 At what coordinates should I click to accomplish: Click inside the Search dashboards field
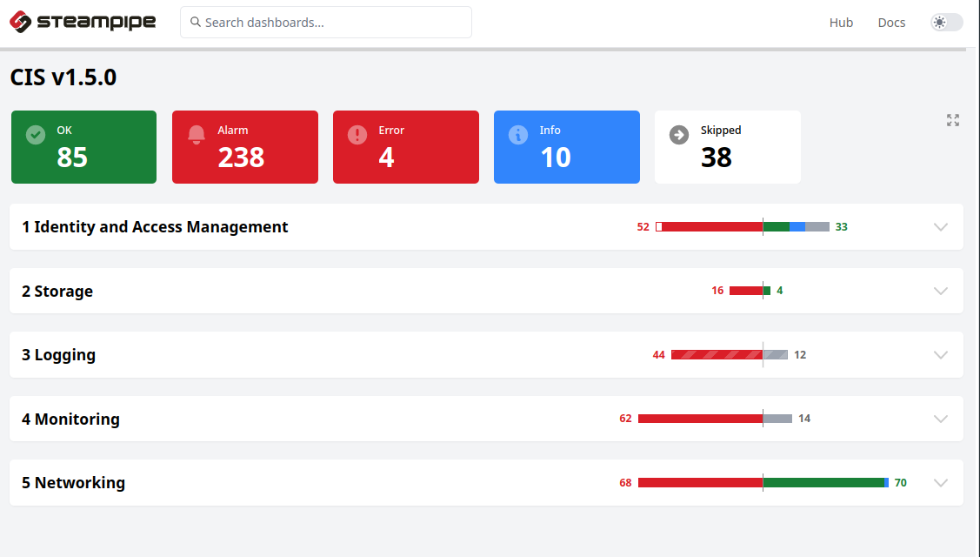point(325,22)
